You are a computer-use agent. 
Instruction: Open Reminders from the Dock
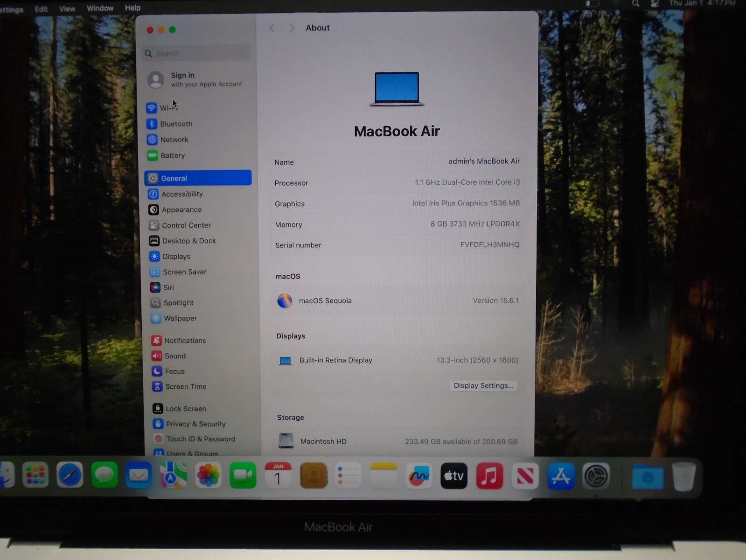pyautogui.click(x=348, y=476)
